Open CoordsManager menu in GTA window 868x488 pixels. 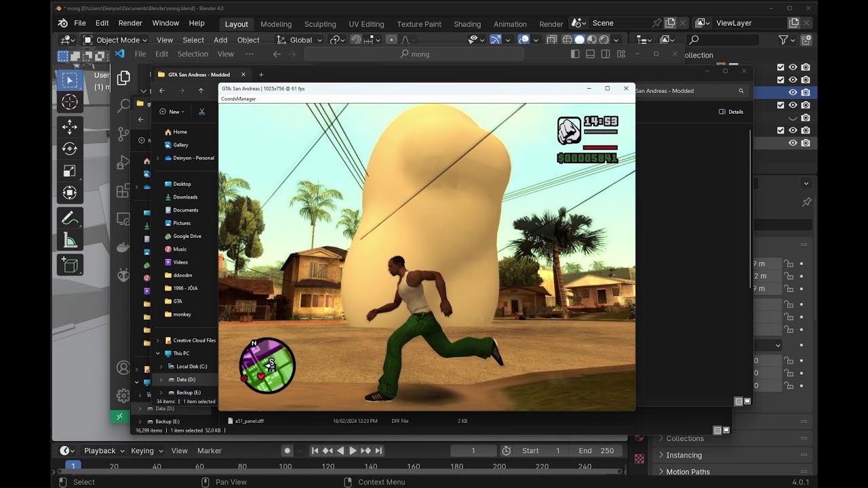click(238, 99)
